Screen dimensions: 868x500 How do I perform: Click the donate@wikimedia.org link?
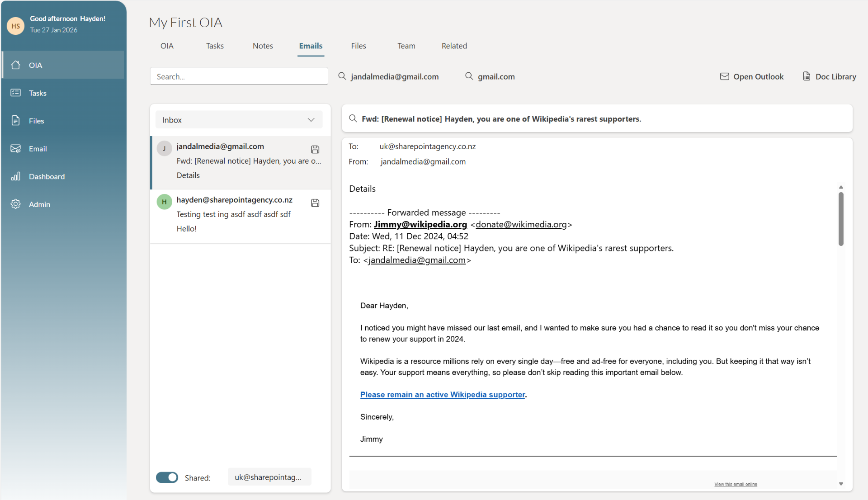pyautogui.click(x=521, y=225)
